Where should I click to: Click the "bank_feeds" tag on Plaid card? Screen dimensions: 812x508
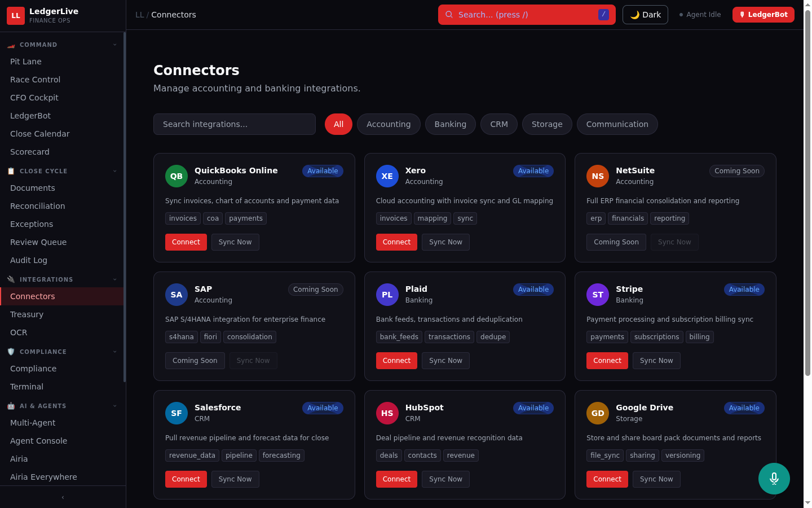click(x=399, y=337)
